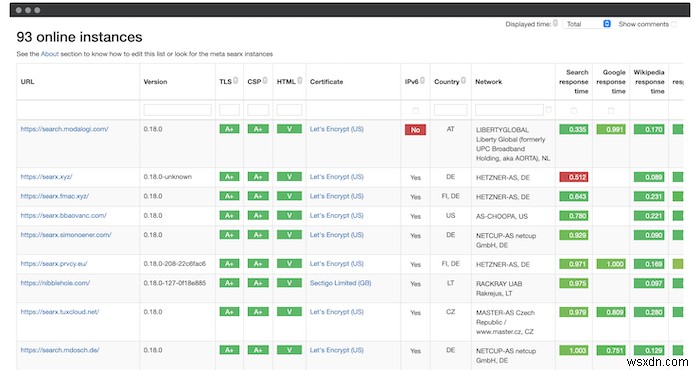Open https://searx.prvcy.eu/ link
This screenshot has width=700, height=372.
click(x=54, y=263)
